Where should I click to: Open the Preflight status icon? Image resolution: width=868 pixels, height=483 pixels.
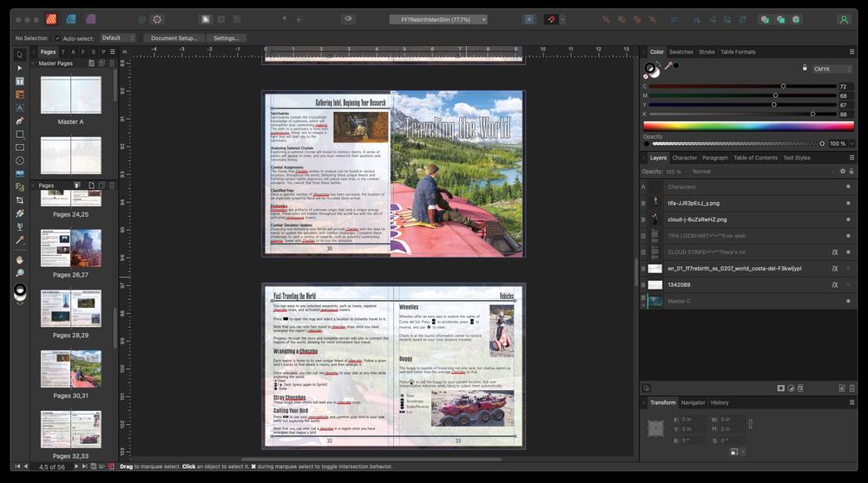click(111, 467)
